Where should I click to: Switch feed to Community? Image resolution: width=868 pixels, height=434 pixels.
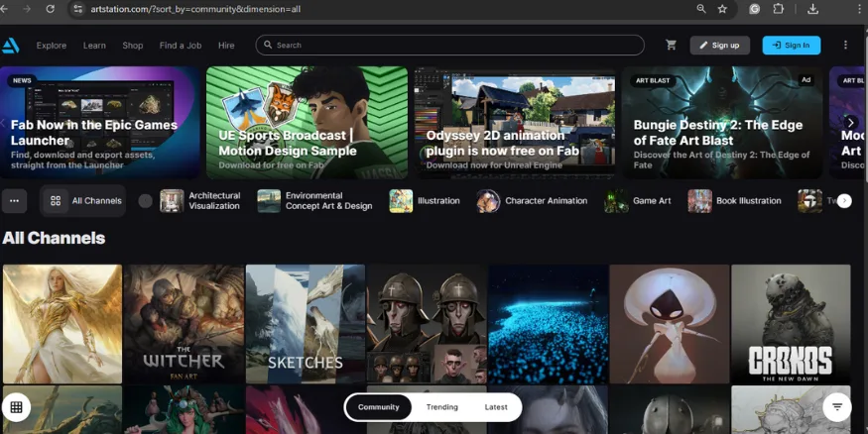[x=379, y=407]
